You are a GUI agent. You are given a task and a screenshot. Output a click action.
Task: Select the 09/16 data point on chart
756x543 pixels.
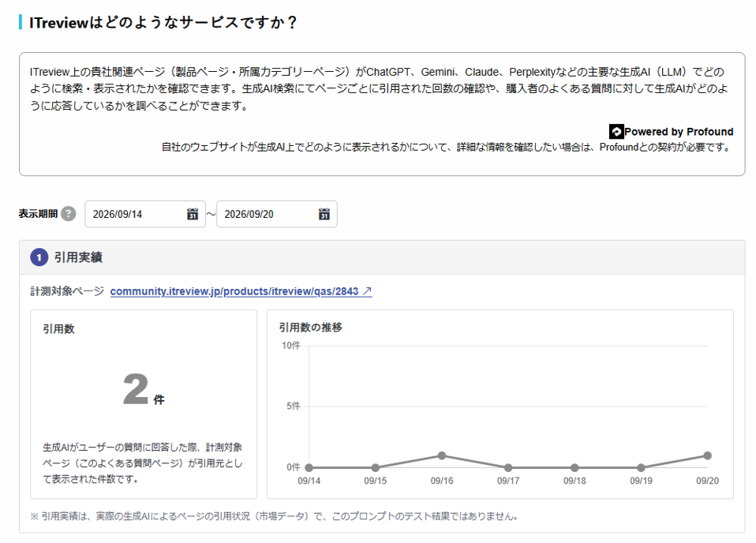click(x=442, y=455)
